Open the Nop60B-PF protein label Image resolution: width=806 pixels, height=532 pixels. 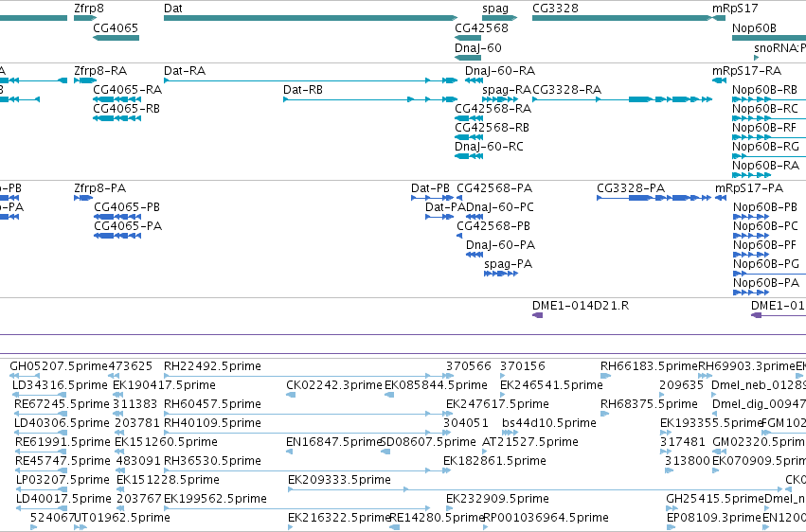[x=765, y=245]
